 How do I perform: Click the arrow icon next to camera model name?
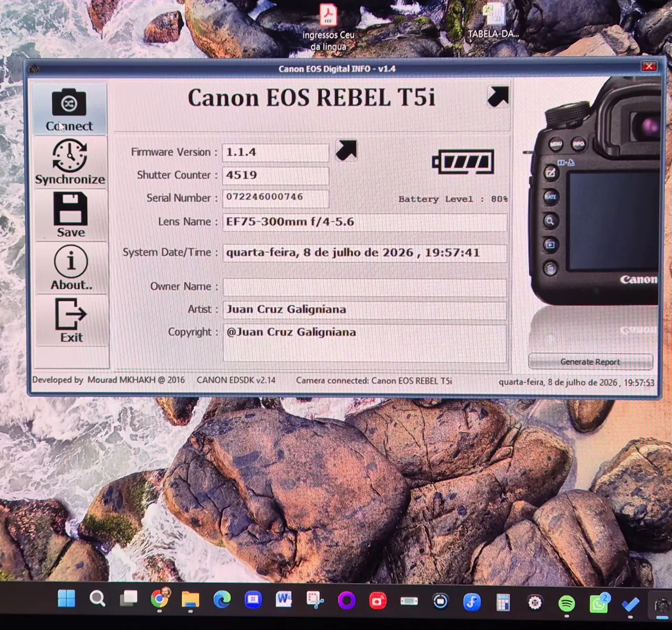498,97
